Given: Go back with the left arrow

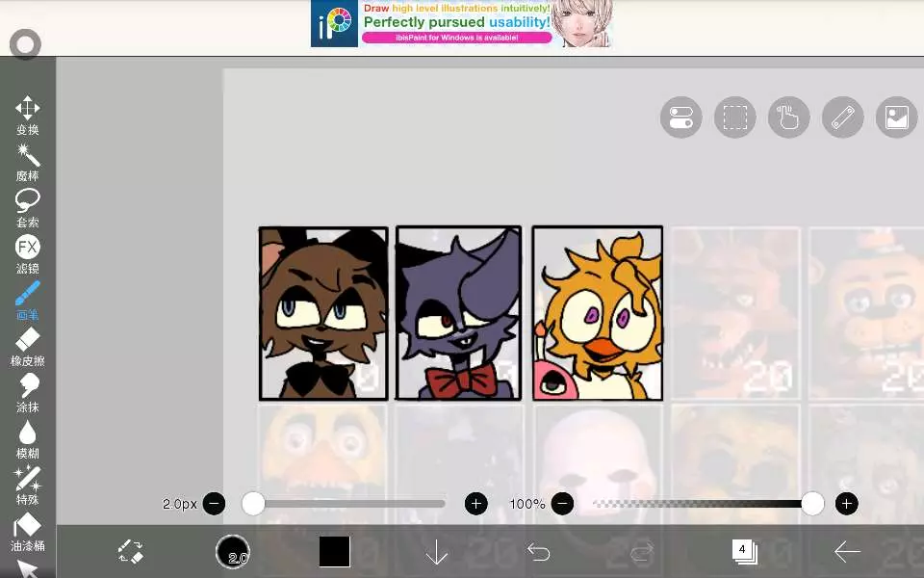Looking at the screenshot, I should coord(847,552).
